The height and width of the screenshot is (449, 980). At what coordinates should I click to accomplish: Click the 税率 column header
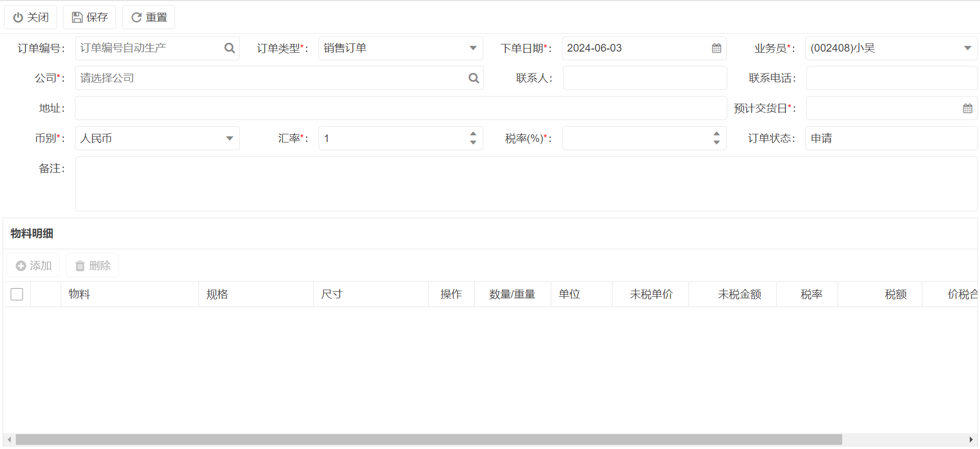coord(807,294)
